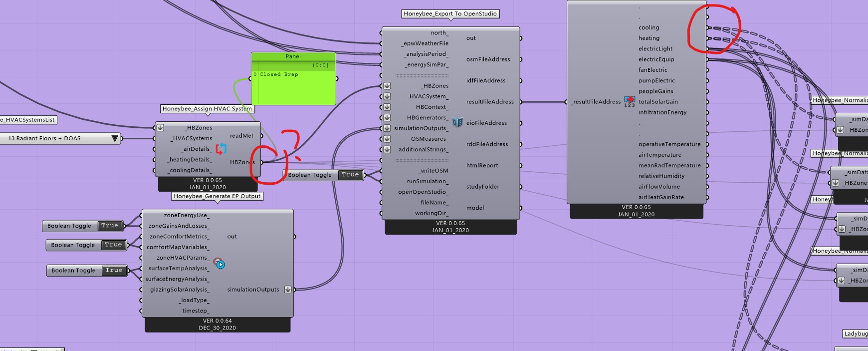Screen dimensions: 868x351
Task: Click arrow icon beside HBGenerators_ input
Action: [387, 118]
